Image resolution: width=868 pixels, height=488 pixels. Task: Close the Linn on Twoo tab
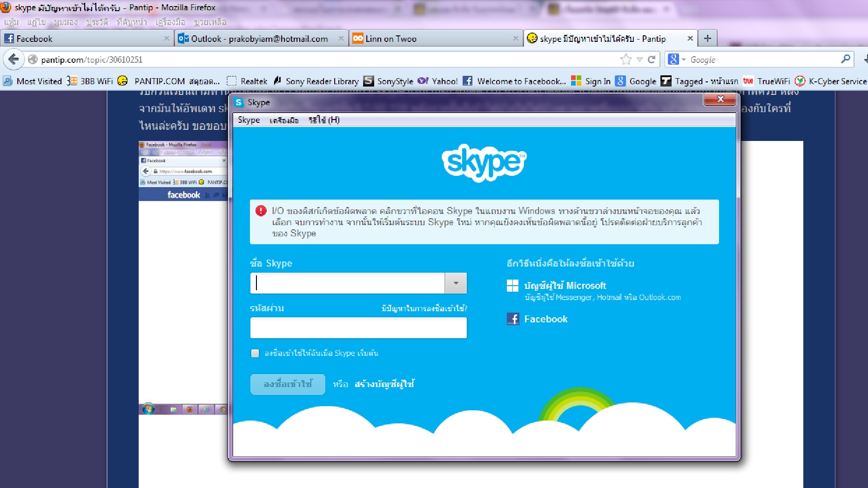[516, 39]
